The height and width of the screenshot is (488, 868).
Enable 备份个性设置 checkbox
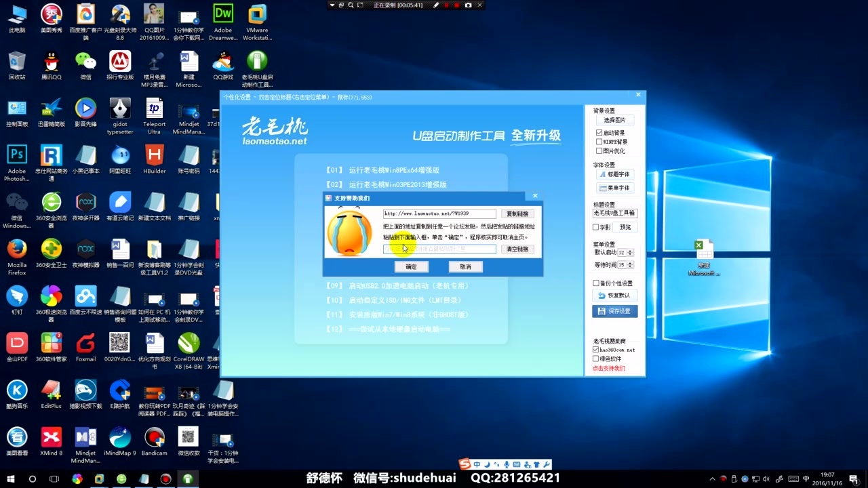coord(596,283)
